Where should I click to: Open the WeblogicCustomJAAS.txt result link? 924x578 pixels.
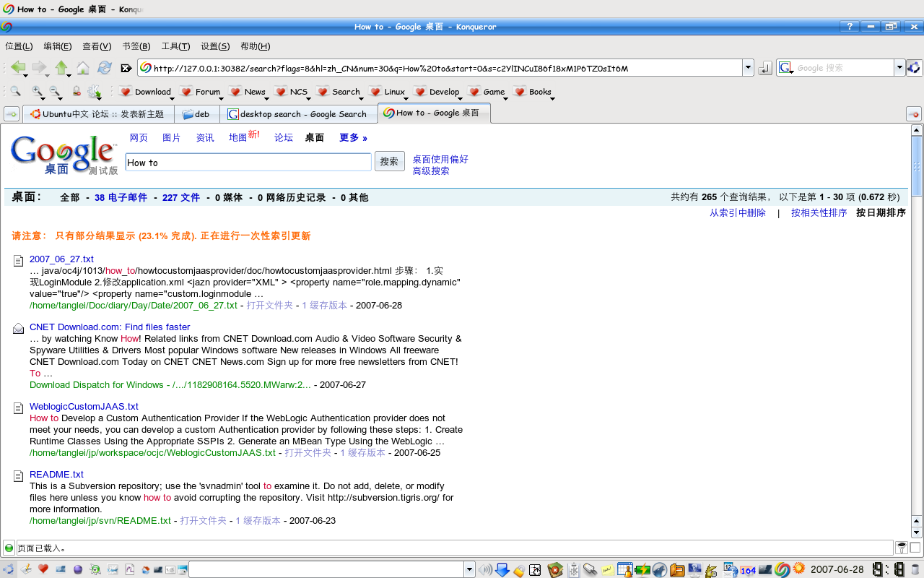coord(84,407)
